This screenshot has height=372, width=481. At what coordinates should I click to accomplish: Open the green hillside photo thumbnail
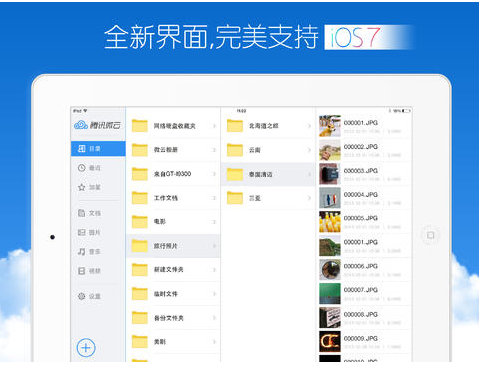coord(330,246)
